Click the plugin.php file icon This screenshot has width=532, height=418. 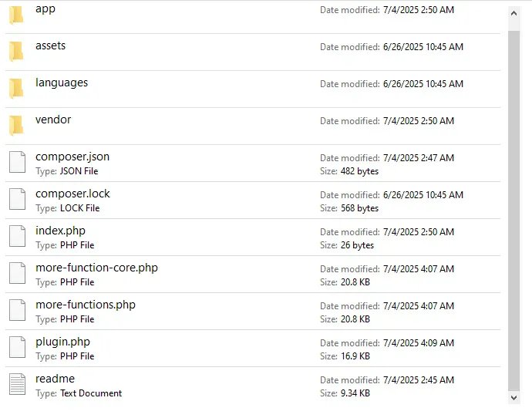pos(17,348)
